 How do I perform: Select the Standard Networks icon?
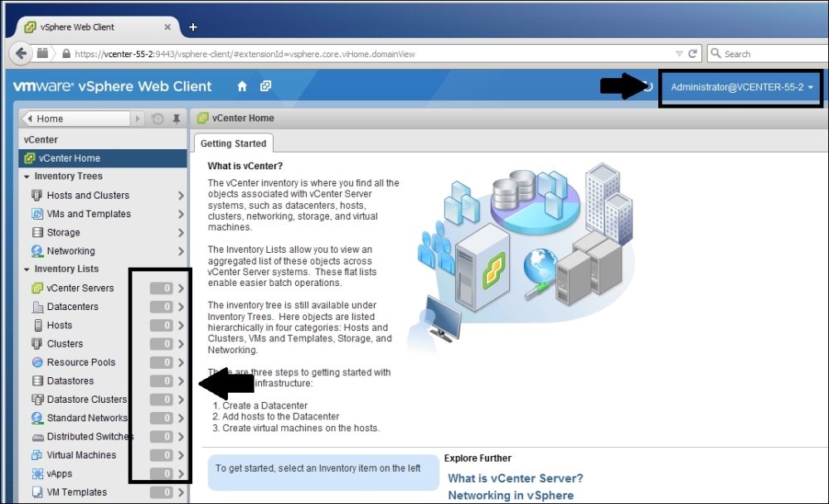coord(37,418)
